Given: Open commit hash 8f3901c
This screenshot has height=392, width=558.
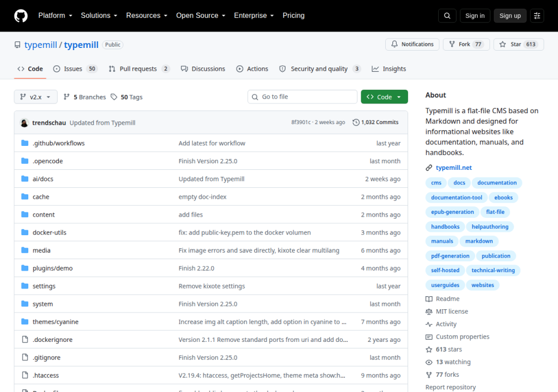Looking at the screenshot, I should 301,122.
